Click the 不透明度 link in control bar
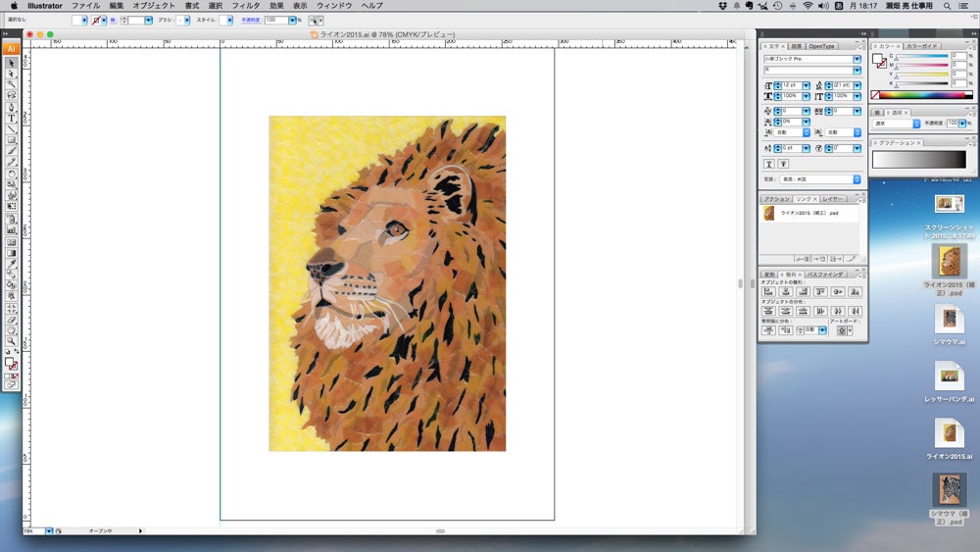Image resolution: width=980 pixels, height=552 pixels. [251, 20]
